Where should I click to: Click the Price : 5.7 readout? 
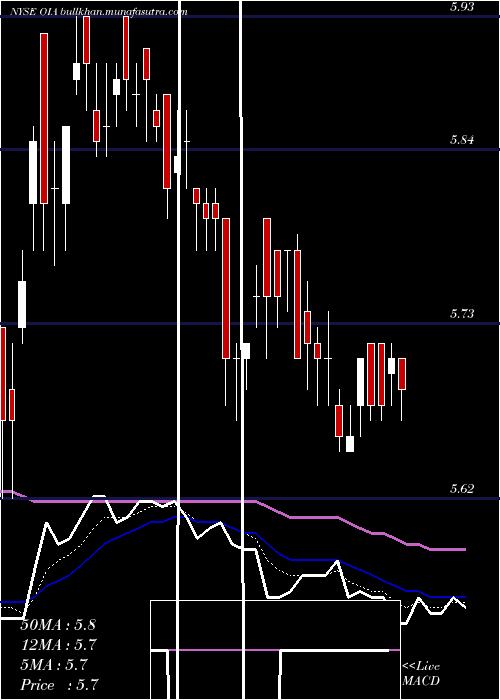click(x=59, y=685)
